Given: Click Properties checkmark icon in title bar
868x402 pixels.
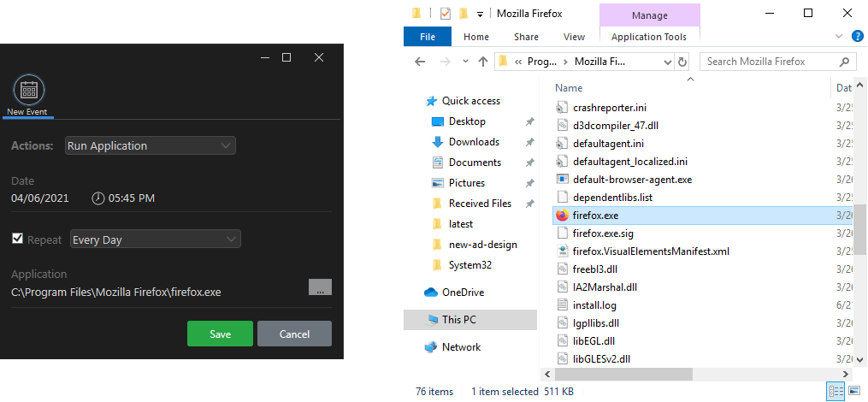Looking at the screenshot, I should pos(445,14).
